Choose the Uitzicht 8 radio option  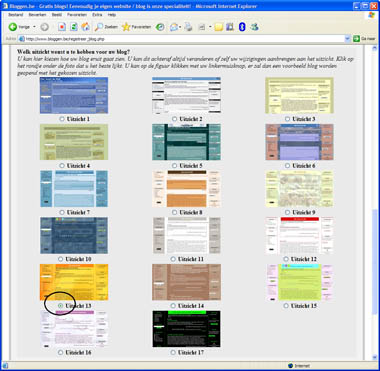pyautogui.click(x=174, y=212)
